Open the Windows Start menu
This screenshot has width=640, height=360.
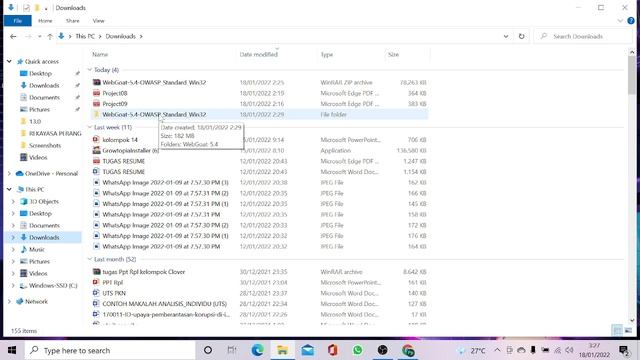[x=12, y=350]
